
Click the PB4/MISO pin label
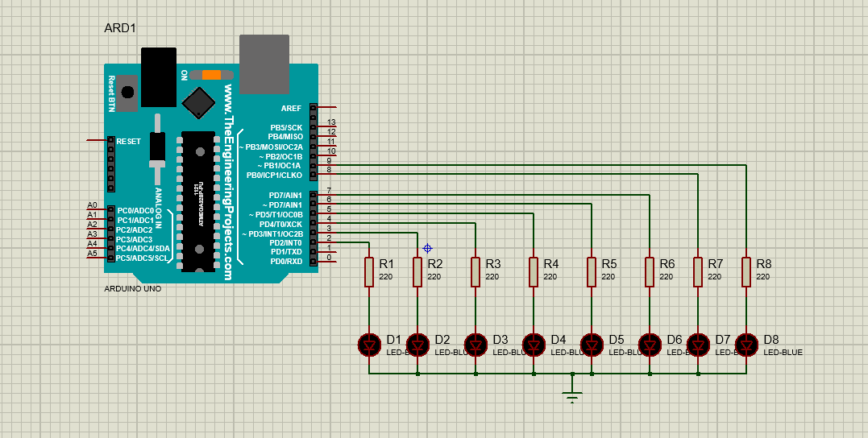pos(285,137)
